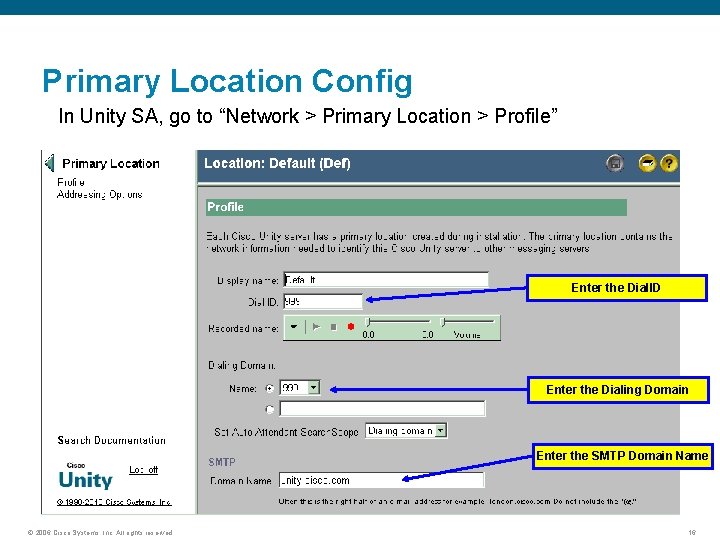720x540 pixels.
Task: Click the SMTP section label
Action: [222, 462]
